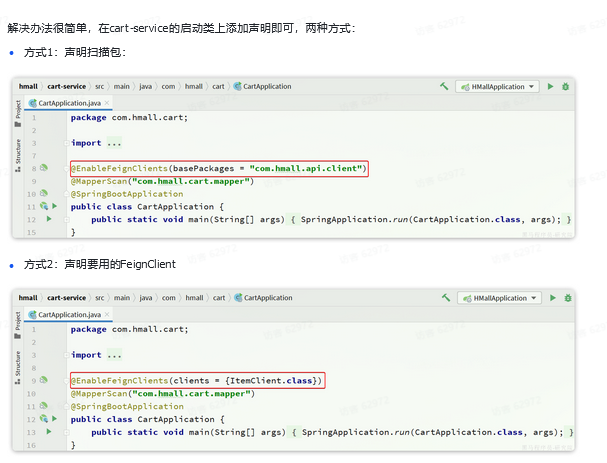Close CartApplication.java tab in lower IDE
The height and width of the screenshot is (463, 607).
pyautogui.click(x=107, y=314)
